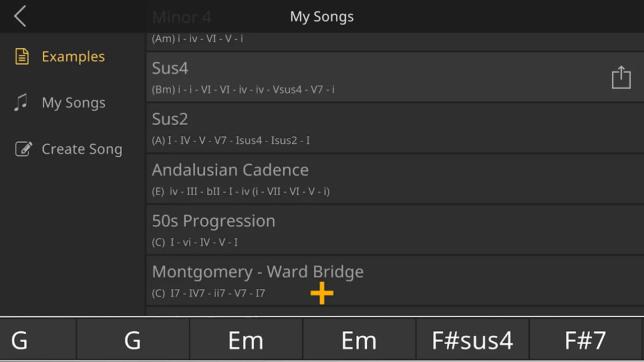Click the My Songs title in the header
Viewport: 644px width, 362px height.
(x=321, y=16)
